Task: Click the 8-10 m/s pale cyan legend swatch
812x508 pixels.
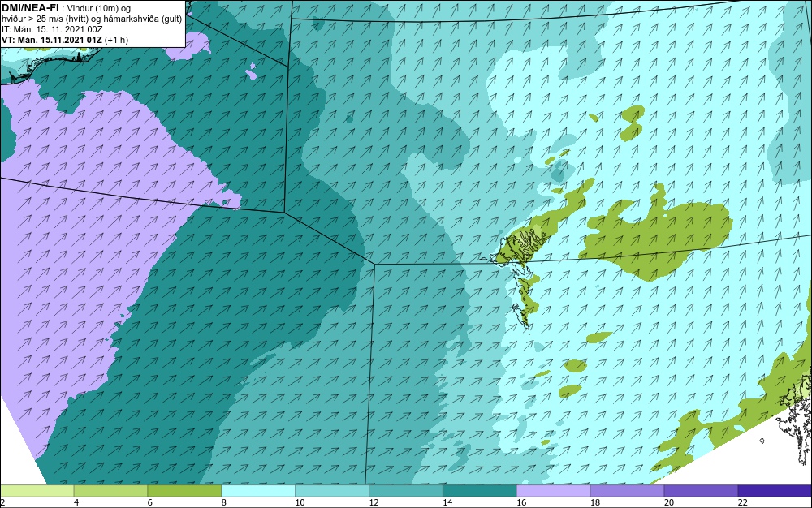Action: point(258,491)
